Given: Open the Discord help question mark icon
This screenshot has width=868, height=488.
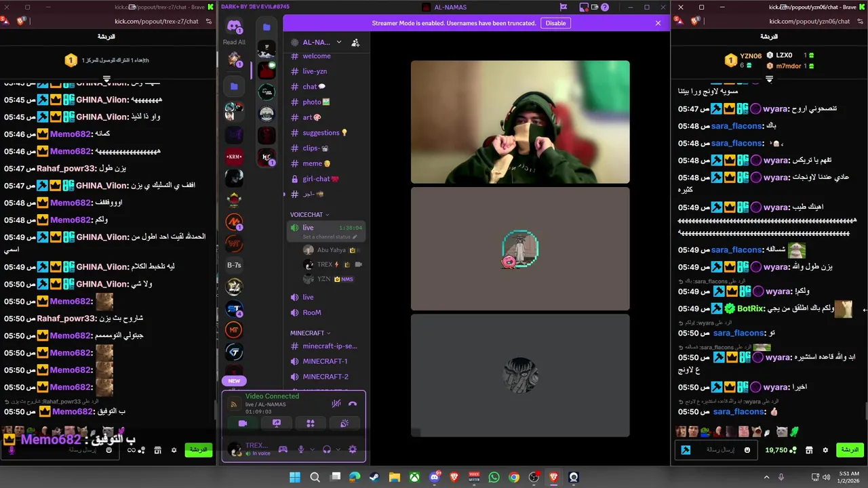Looking at the screenshot, I should [605, 7].
